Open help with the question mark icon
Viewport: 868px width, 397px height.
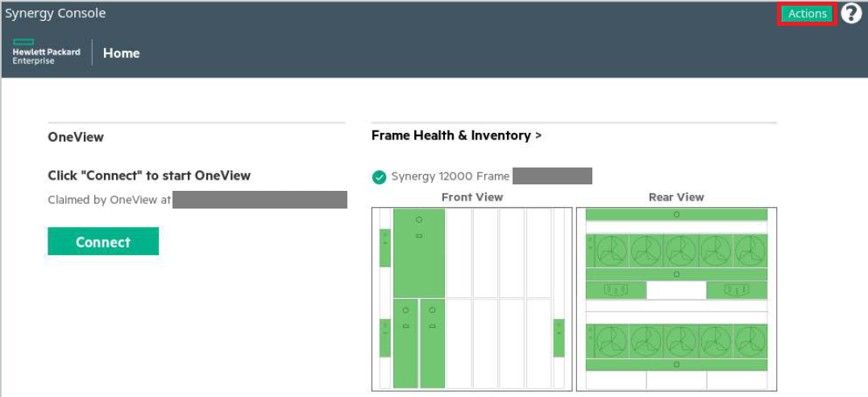[x=851, y=13]
